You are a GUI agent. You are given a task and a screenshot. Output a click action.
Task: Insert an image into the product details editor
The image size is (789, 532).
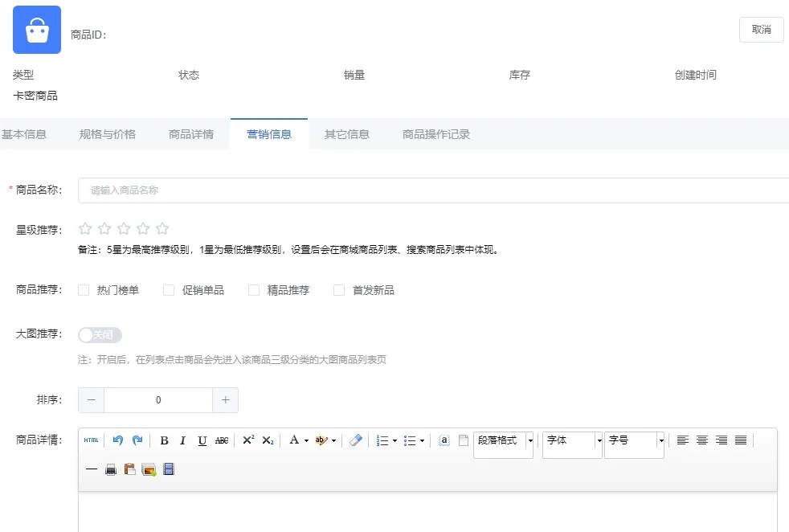tap(149, 469)
